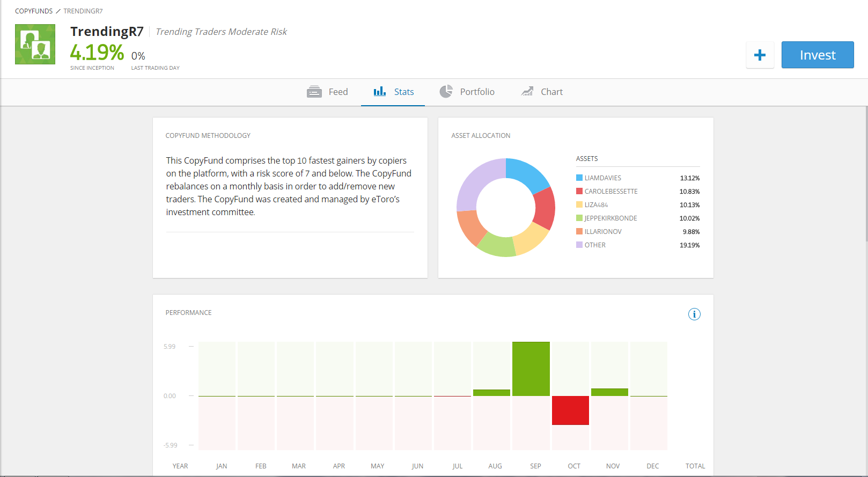Go to COPYFUNDS breadcrumb

34,11
